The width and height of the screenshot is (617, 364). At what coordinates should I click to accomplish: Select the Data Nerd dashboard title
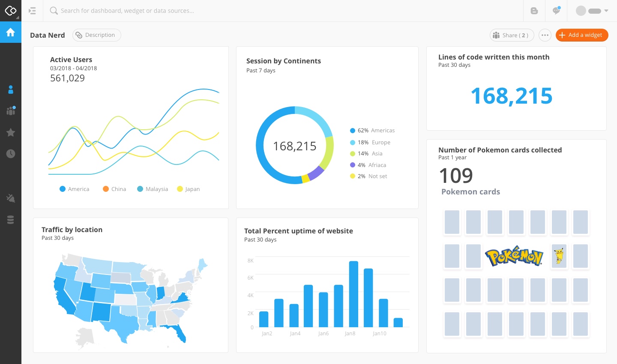[x=47, y=35]
